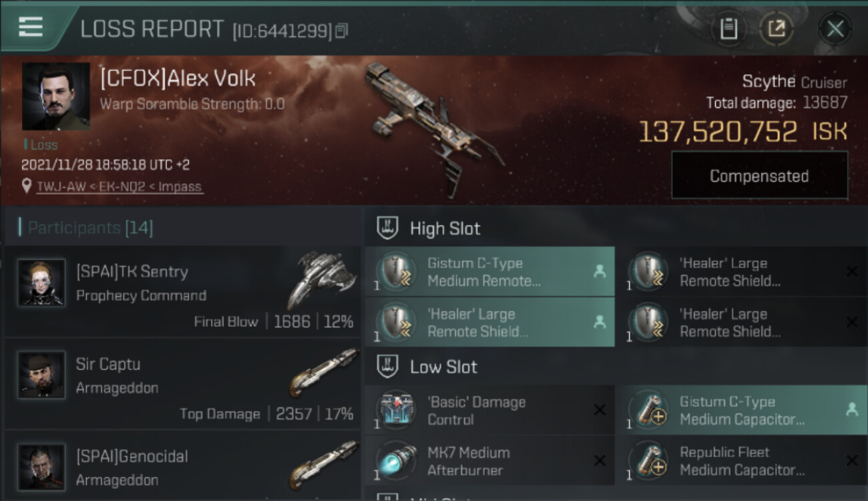Copy the loss report ID
This screenshot has height=501, width=868.
pos(341,30)
